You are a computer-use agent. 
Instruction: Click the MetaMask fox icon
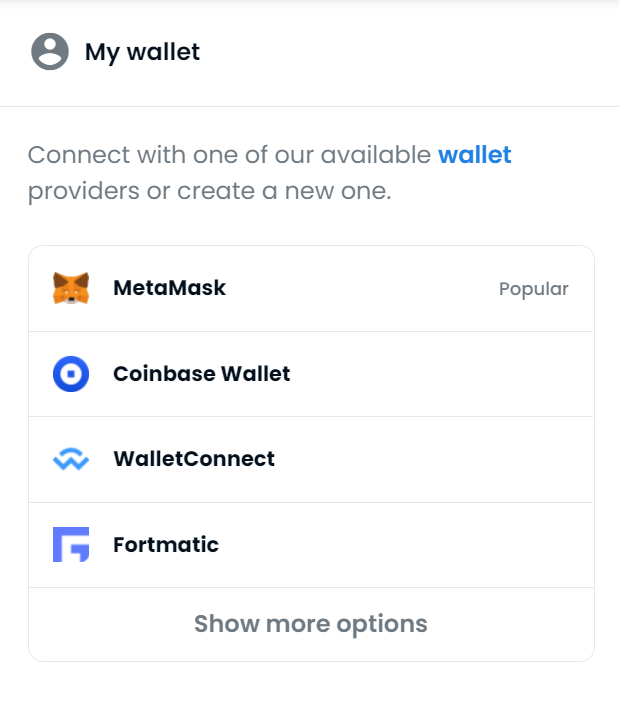tap(71, 288)
